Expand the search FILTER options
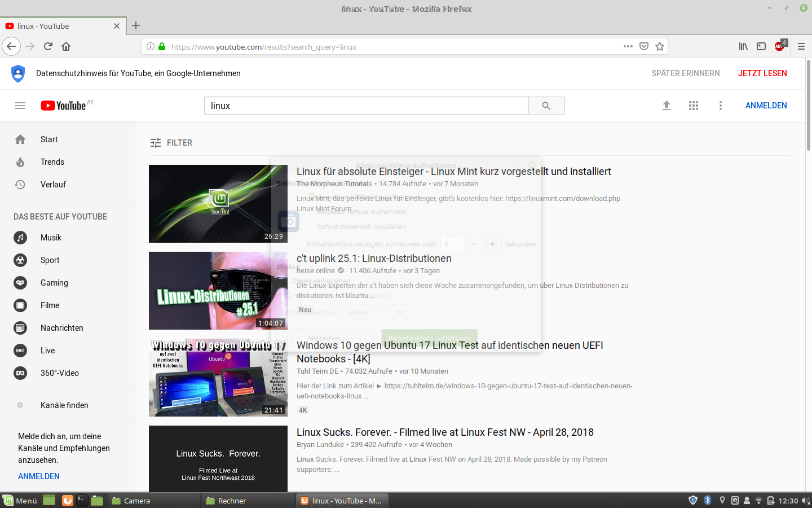The width and height of the screenshot is (812, 508). pos(171,143)
